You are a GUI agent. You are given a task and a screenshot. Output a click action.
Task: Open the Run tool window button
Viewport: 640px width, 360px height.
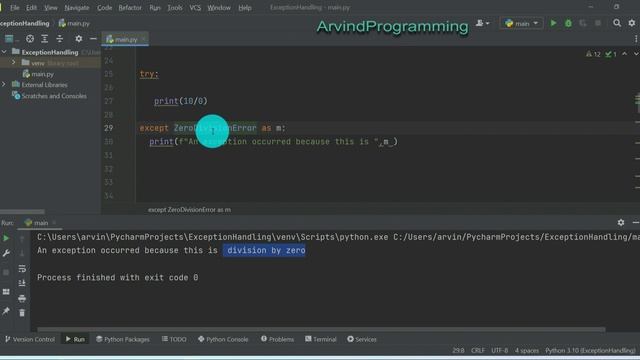click(75, 339)
